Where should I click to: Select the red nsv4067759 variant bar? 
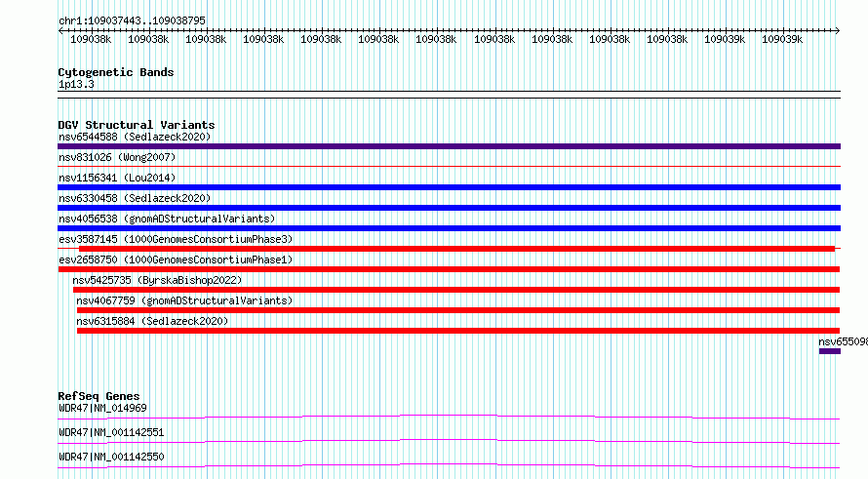(x=458, y=310)
